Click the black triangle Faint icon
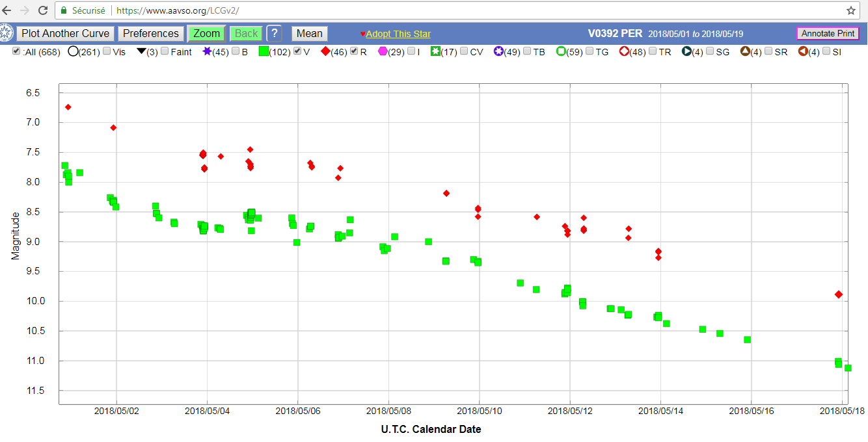The height and width of the screenshot is (442, 868). point(141,51)
